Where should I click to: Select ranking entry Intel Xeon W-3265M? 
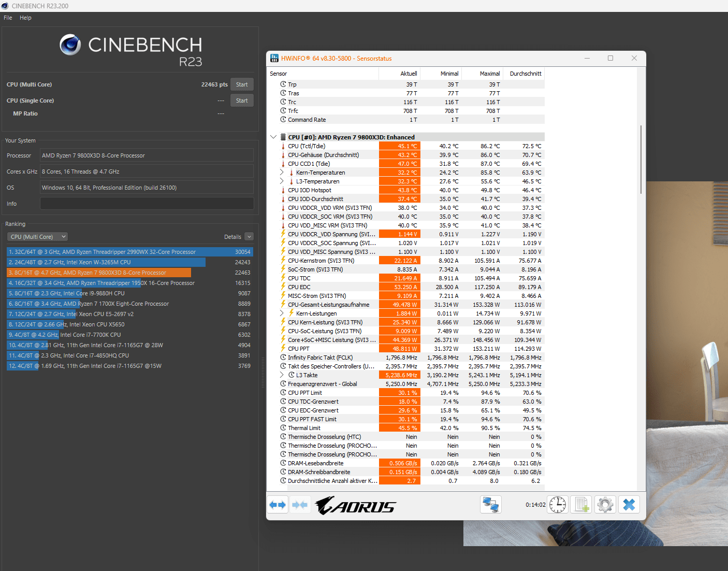coord(129,262)
